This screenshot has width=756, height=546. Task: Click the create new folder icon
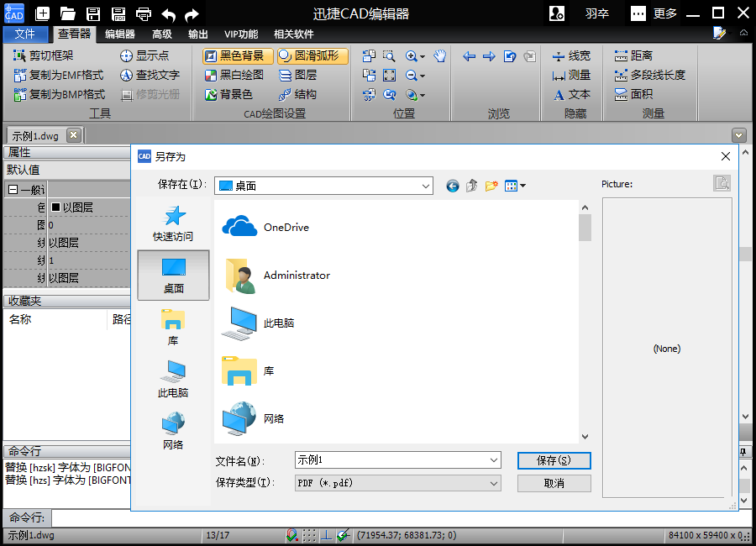pyautogui.click(x=491, y=186)
